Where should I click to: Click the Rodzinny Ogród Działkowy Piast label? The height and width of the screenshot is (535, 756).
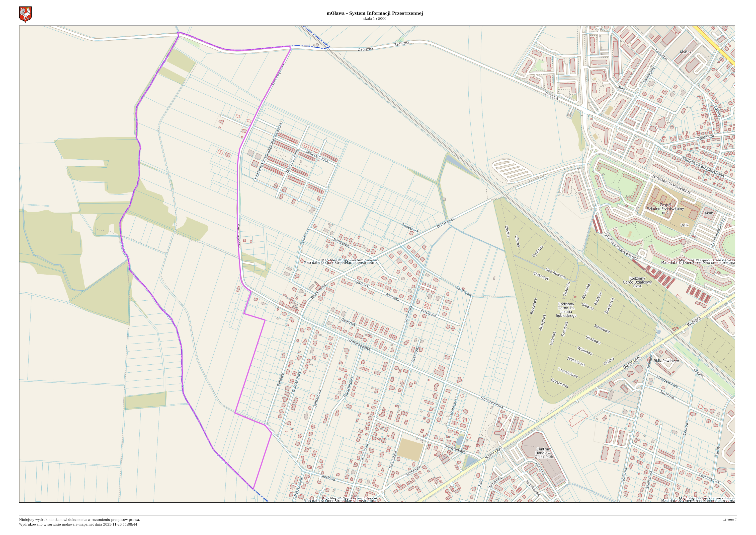[637, 282]
